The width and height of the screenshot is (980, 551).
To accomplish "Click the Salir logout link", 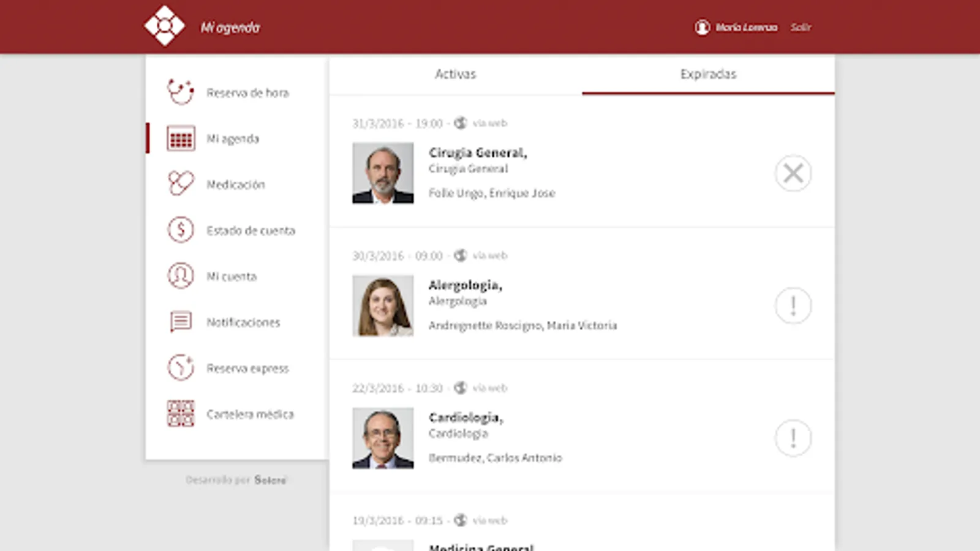I will point(801,27).
